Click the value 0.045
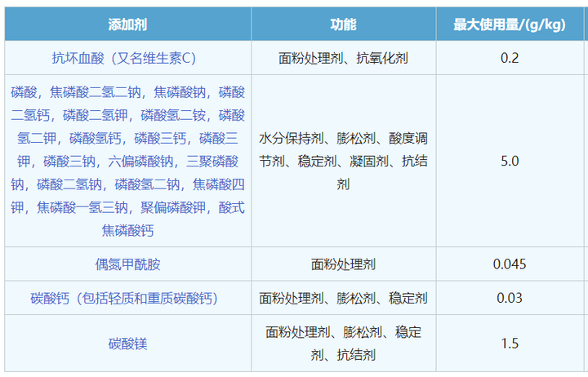The width and height of the screenshot is (588, 377). (x=510, y=264)
